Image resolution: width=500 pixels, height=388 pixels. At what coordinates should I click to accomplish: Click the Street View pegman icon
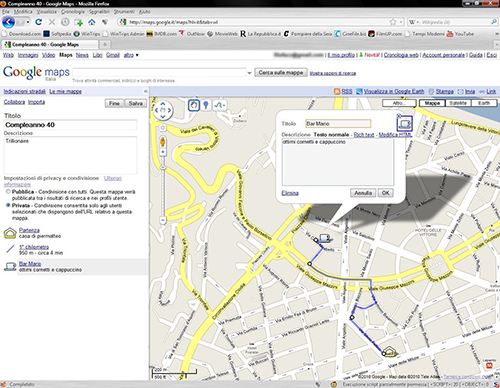[163, 142]
